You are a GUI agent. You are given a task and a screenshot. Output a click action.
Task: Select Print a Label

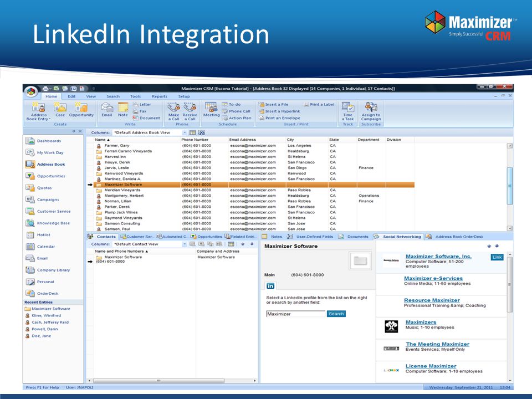click(319, 105)
